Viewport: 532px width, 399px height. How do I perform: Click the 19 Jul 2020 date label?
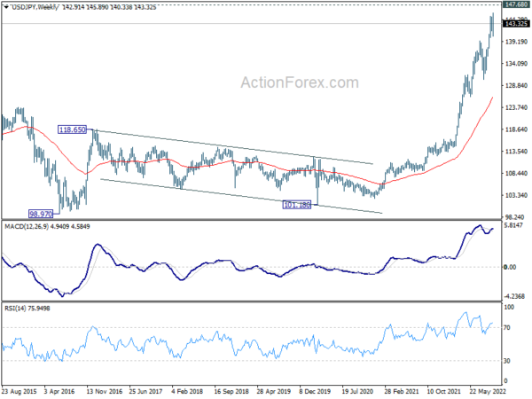[x=357, y=392]
